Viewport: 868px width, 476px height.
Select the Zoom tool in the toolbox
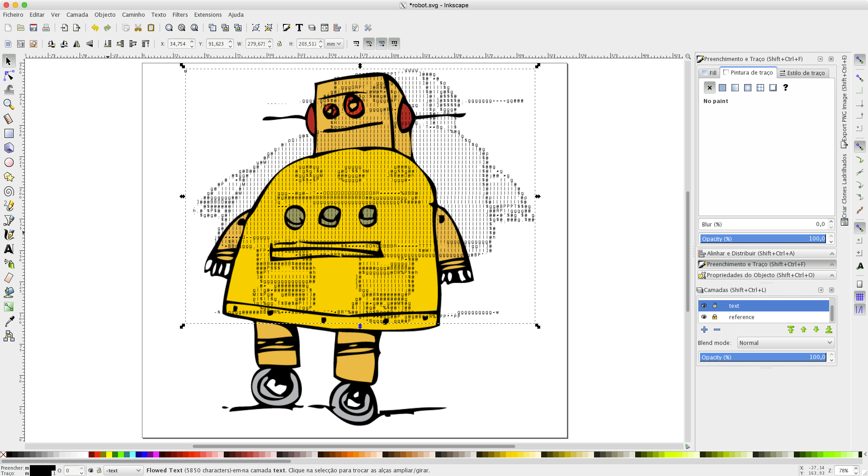point(9,104)
